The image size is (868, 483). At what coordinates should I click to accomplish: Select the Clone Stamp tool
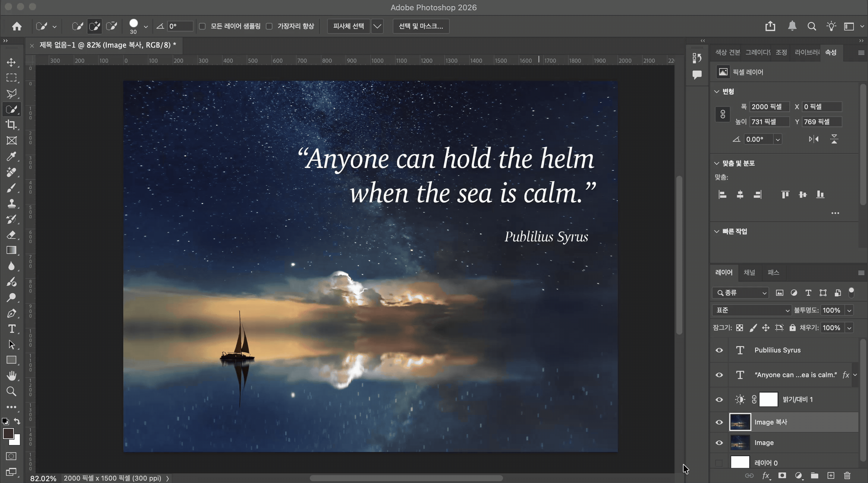tap(11, 204)
